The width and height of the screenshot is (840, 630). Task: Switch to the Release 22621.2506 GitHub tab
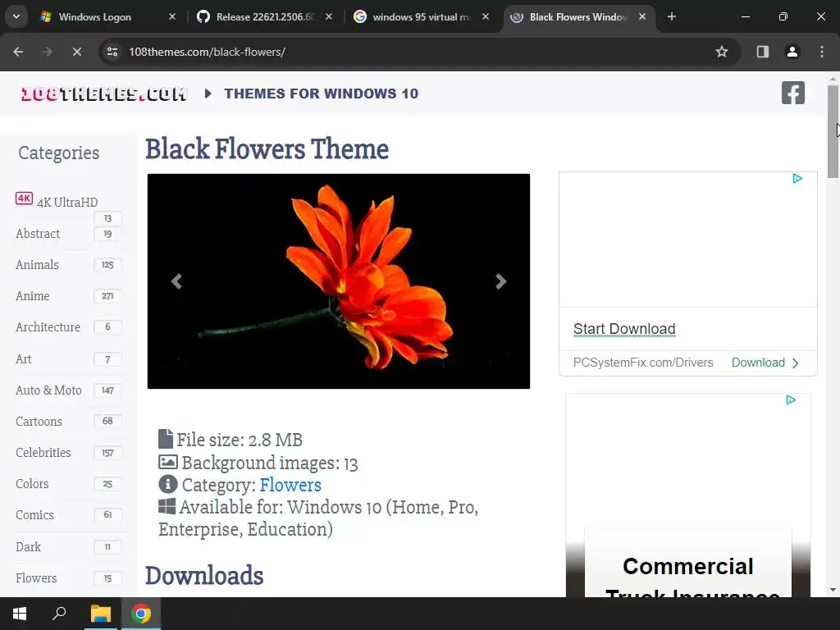[264, 17]
